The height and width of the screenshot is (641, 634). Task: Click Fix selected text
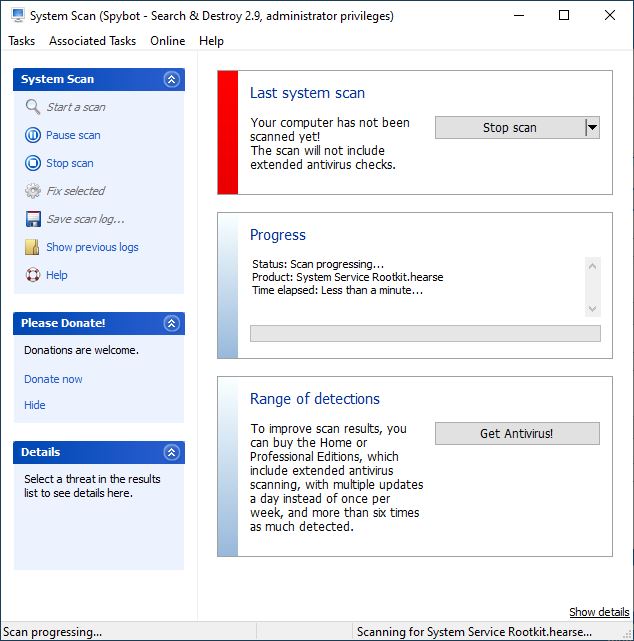tap(76, 191)
